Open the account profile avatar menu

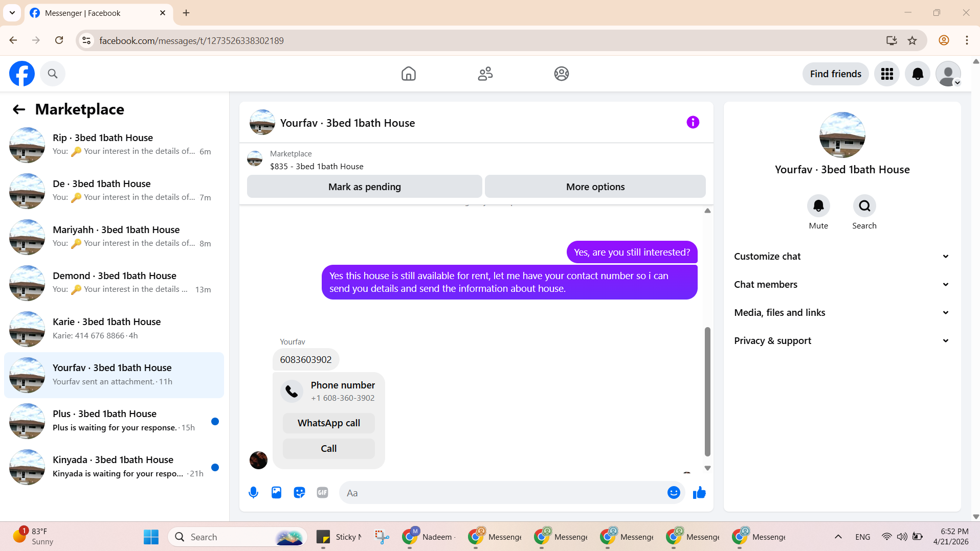pos(948,74)
